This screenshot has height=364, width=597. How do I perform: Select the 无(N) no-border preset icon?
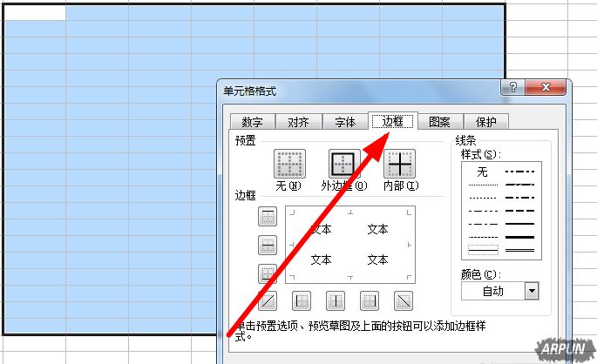pyautogui.click(x=289, y=164)
